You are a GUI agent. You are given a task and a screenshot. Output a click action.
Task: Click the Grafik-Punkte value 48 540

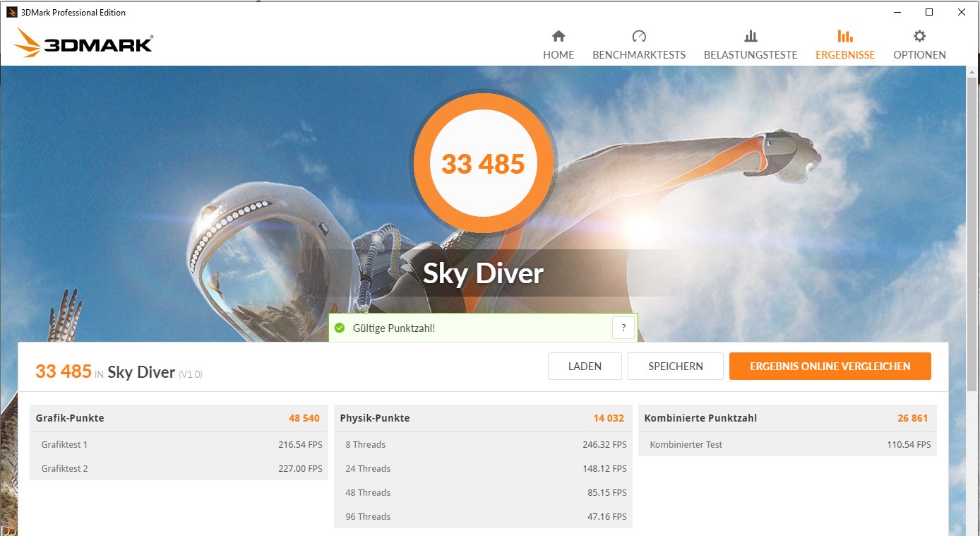pos(304,418)
